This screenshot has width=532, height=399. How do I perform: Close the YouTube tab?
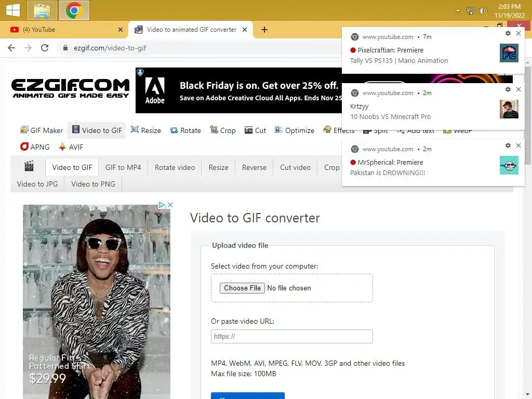120,30
